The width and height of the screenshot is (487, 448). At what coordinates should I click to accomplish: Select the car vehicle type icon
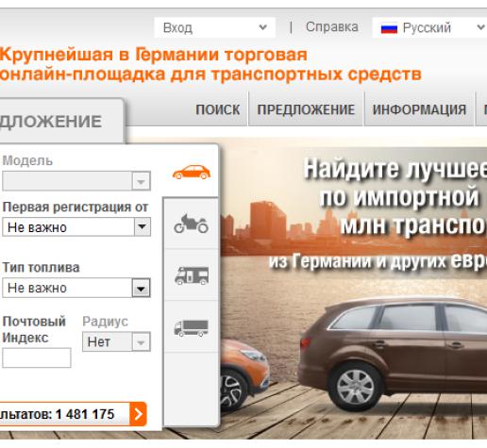coord(192,172)
